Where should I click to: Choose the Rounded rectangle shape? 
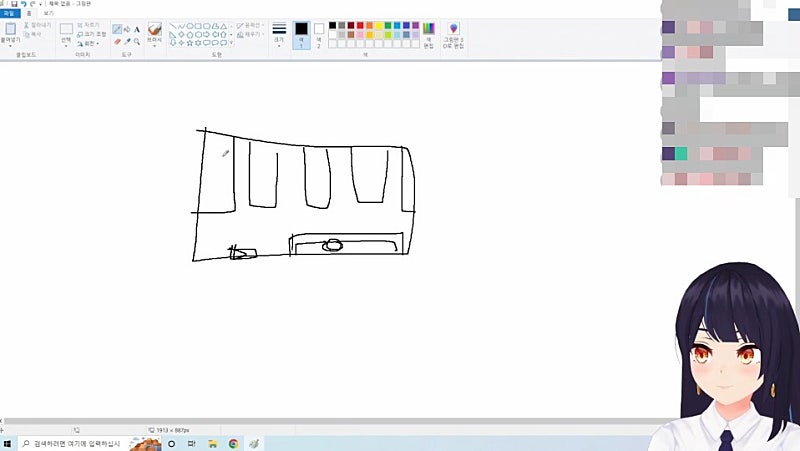point(207,26)
